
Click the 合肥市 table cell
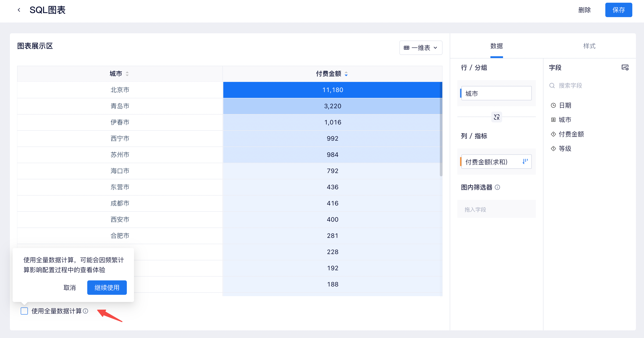120,236
